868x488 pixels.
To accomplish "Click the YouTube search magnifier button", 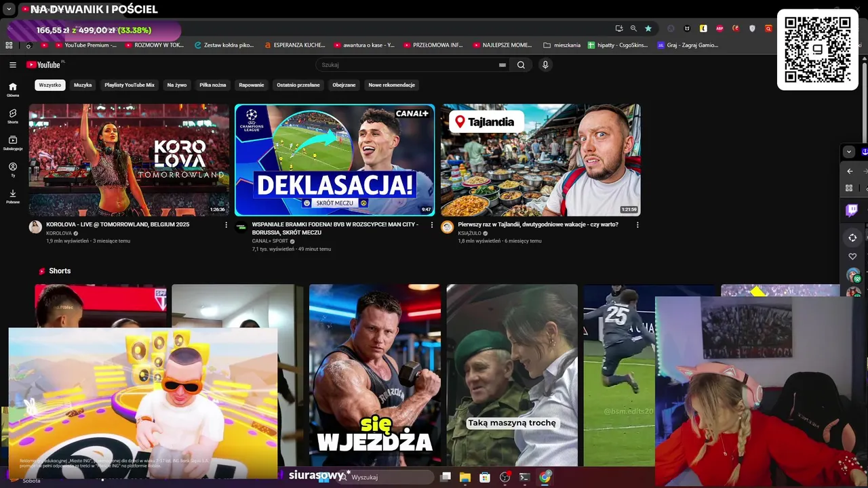I will (521, 65).
